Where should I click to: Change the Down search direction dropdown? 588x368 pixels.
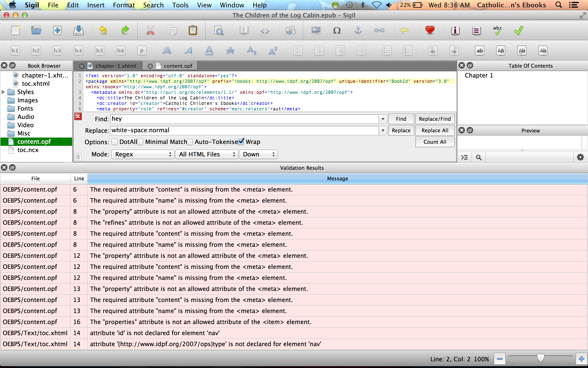(x=258, y=154)
